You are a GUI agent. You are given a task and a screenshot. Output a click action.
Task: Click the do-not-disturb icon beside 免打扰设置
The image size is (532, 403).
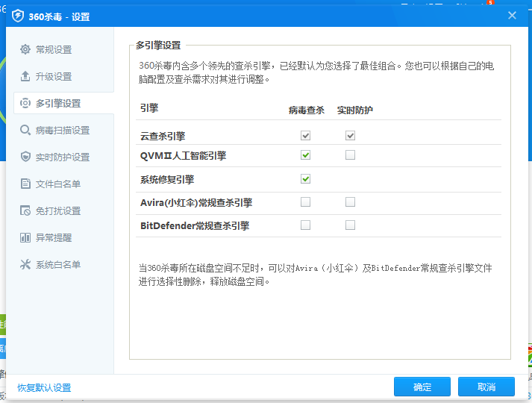pos(25,210)
